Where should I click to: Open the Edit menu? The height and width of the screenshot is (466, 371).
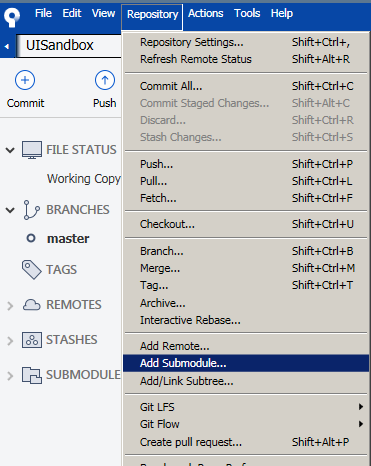[x=72, y=13]
